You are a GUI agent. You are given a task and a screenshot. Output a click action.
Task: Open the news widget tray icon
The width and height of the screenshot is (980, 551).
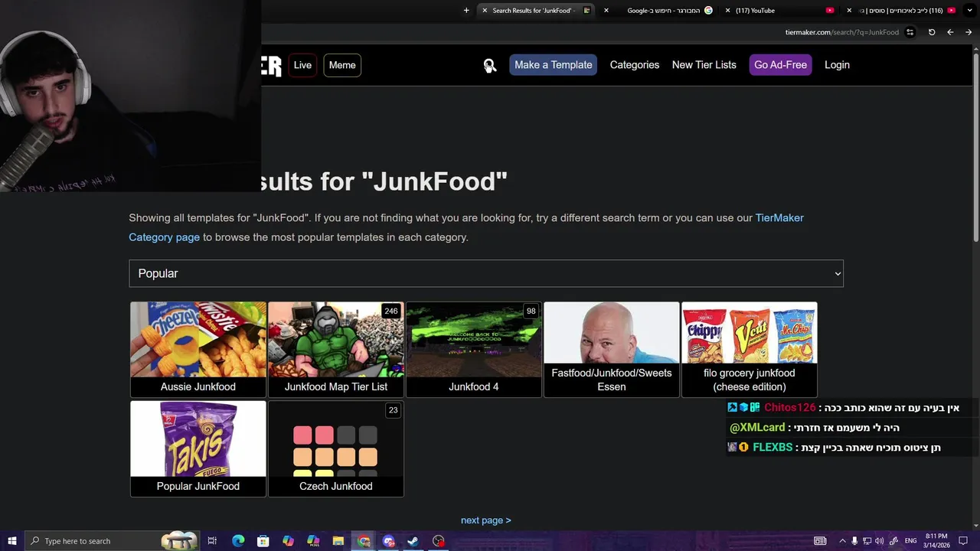820,541
